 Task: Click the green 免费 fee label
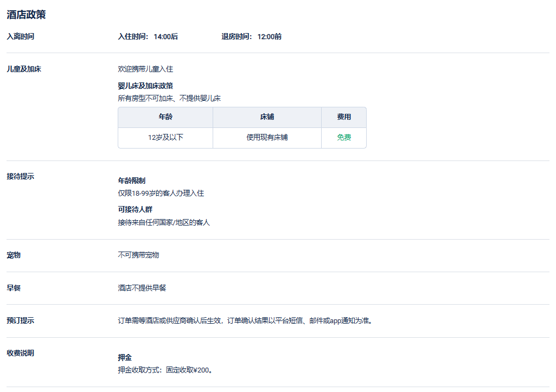pos(344,138)
